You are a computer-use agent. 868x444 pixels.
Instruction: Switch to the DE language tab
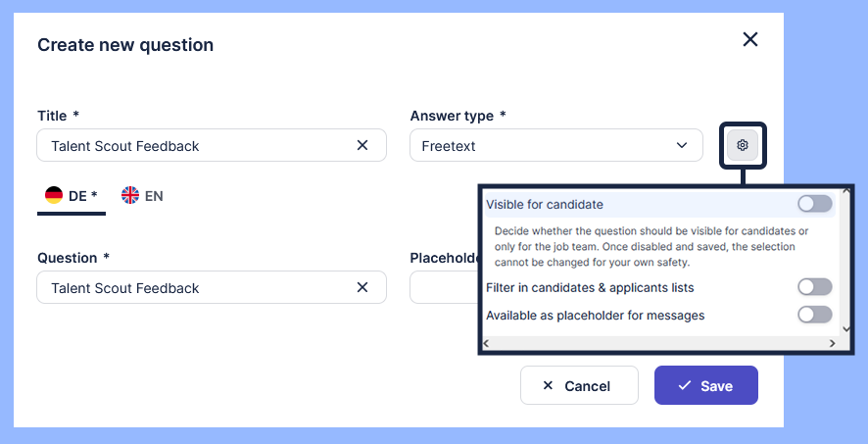[x=72, y=196]
